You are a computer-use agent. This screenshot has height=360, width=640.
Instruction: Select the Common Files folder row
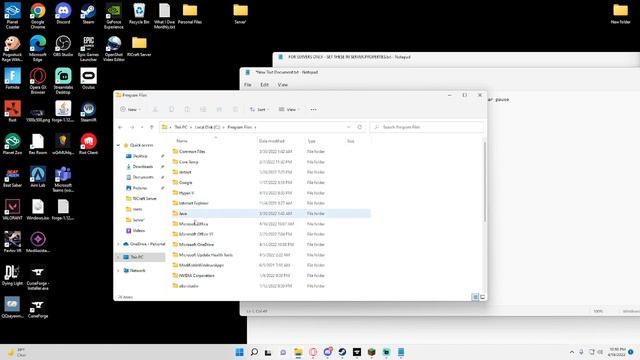271,151
